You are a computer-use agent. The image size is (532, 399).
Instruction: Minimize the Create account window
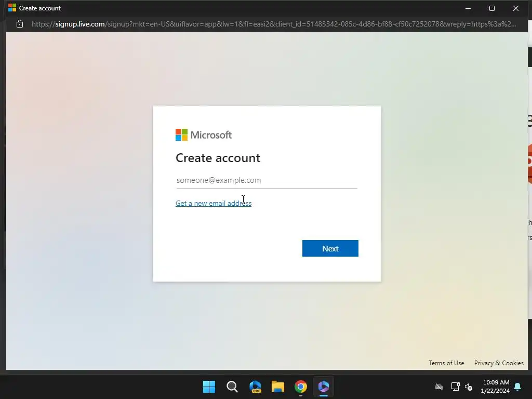pyautogui.click(x=468, y=8)
